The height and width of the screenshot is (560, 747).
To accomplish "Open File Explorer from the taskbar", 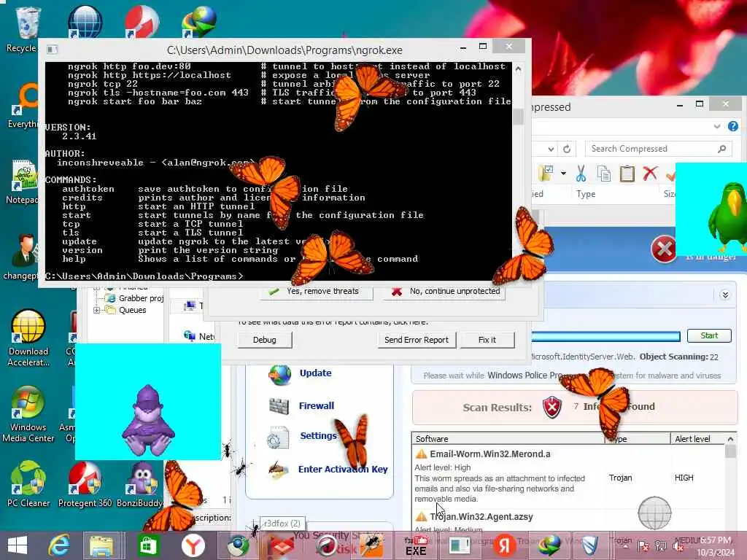I will coord(101,545).
